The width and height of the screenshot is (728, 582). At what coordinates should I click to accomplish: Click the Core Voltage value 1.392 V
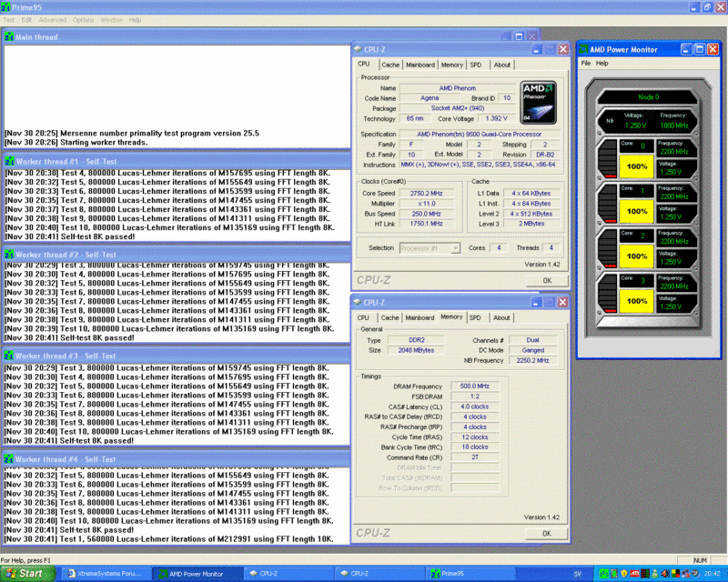click(x=496, y=118)
